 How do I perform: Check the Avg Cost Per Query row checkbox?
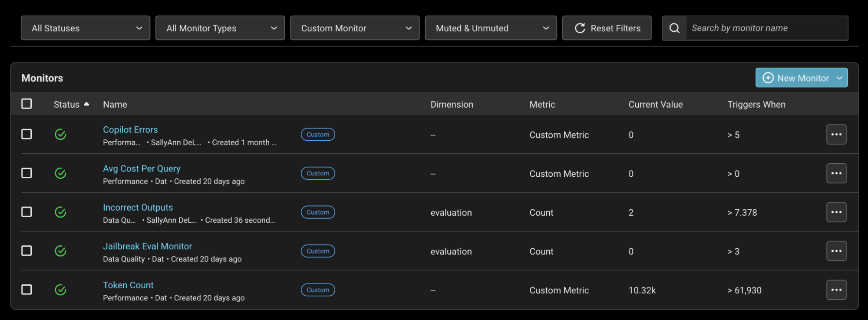pyautogui.click(x=26, y=173)
